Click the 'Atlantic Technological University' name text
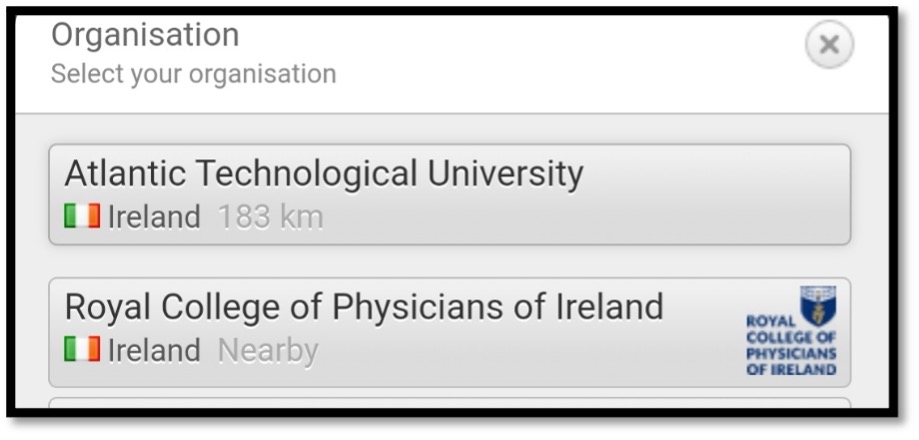919x440 pixels. click(323, 174)
